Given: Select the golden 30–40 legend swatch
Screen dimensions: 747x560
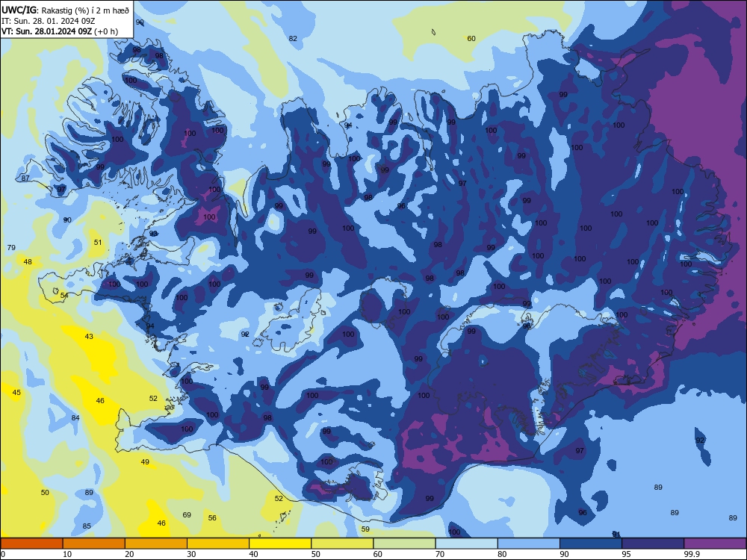Looking at the screenshot, I should 218,544.
